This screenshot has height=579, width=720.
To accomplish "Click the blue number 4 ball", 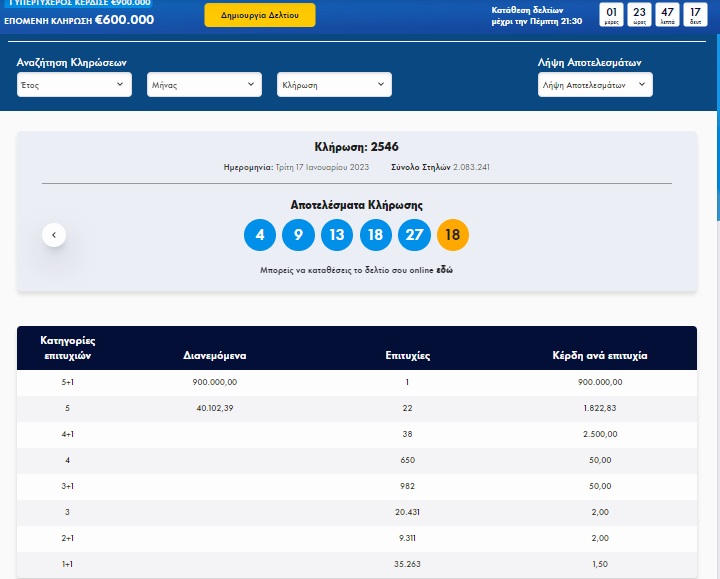I will [x=260, y=235].
